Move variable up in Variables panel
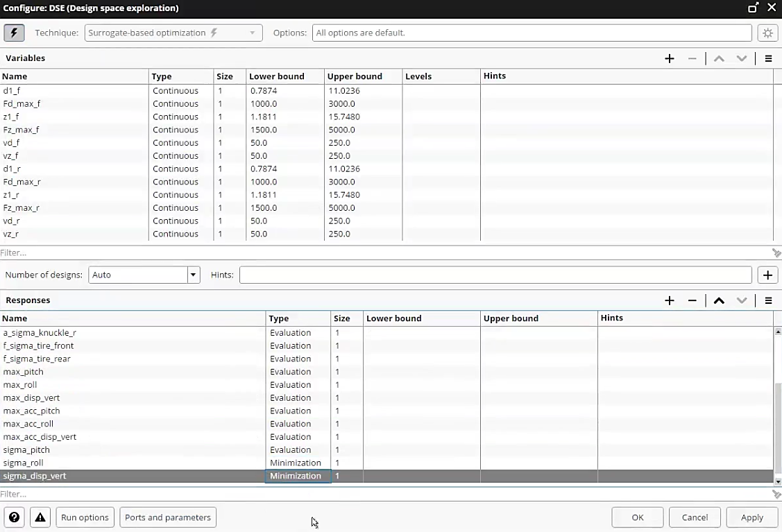Image resolution: width=782 pixels, height=532 pixels. (x=719, y=58)
